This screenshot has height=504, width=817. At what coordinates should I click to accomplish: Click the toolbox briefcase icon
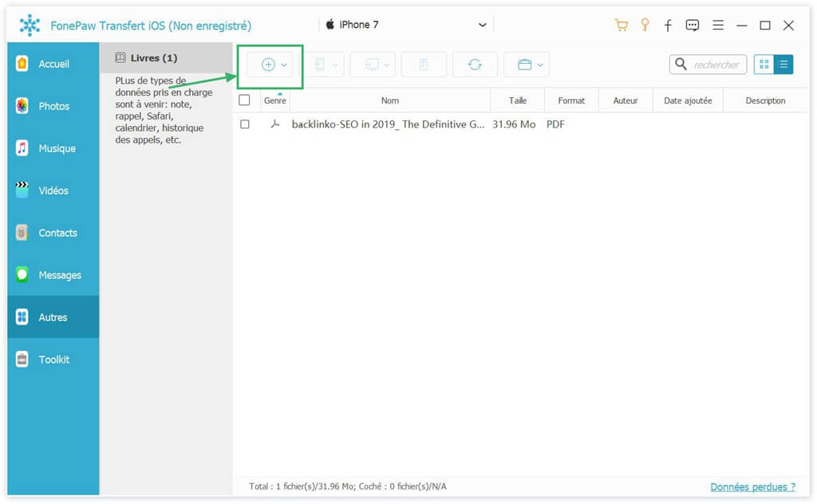point(525,65)
